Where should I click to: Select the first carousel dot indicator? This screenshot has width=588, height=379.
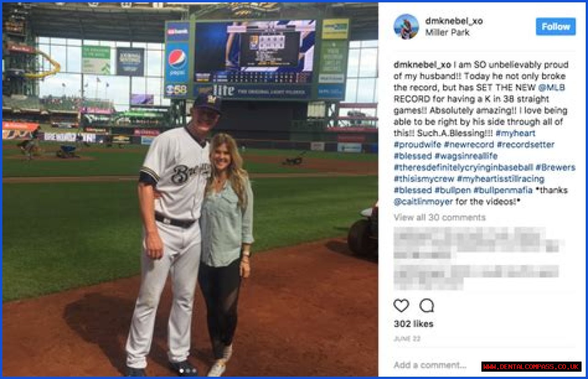click(x=181, y=370)
